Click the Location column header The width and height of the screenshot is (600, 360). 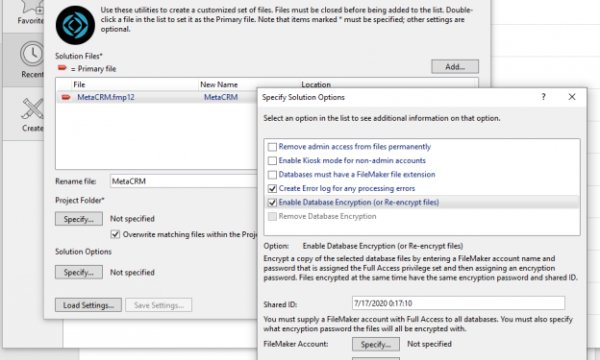click(316, 84)
